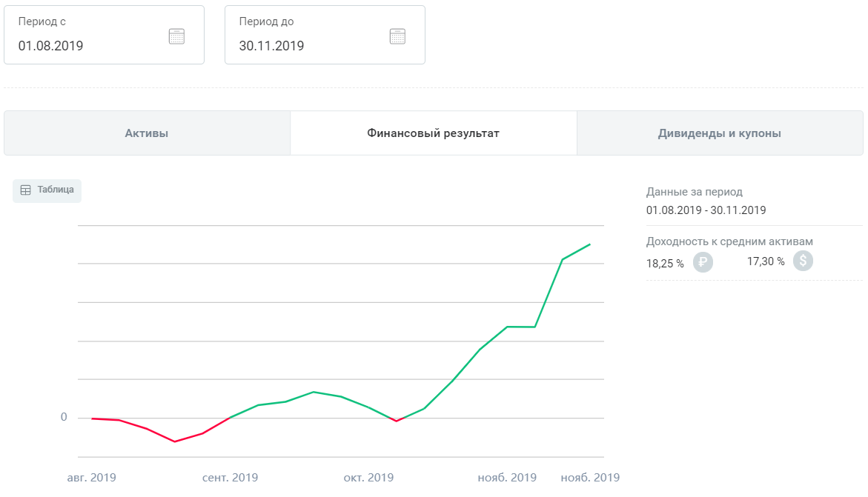
Task: Click the 'сент. 2019' axis label
Action: point(230,477)
